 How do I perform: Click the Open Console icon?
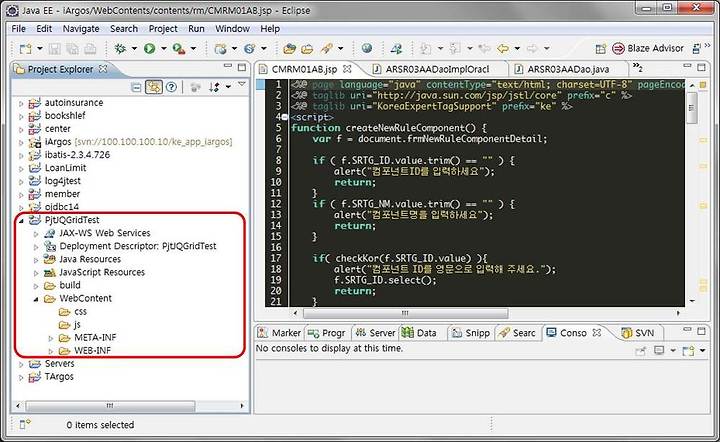[x=687, y=351]
